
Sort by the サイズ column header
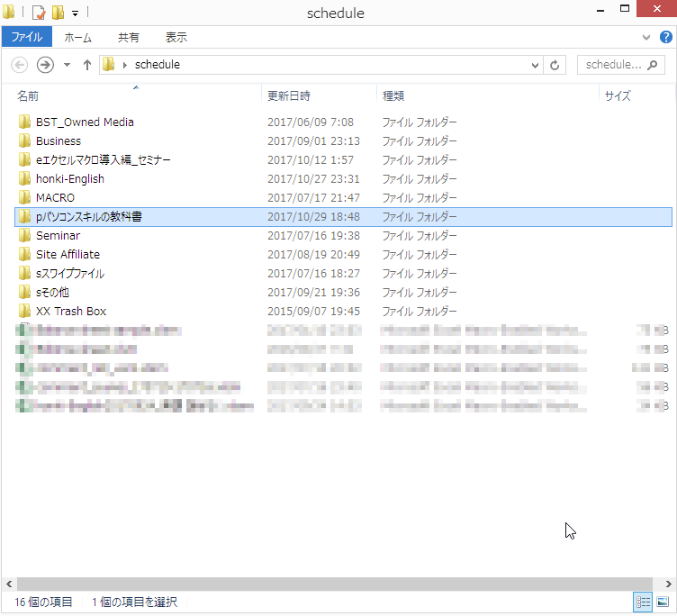[x=636, y=95]
